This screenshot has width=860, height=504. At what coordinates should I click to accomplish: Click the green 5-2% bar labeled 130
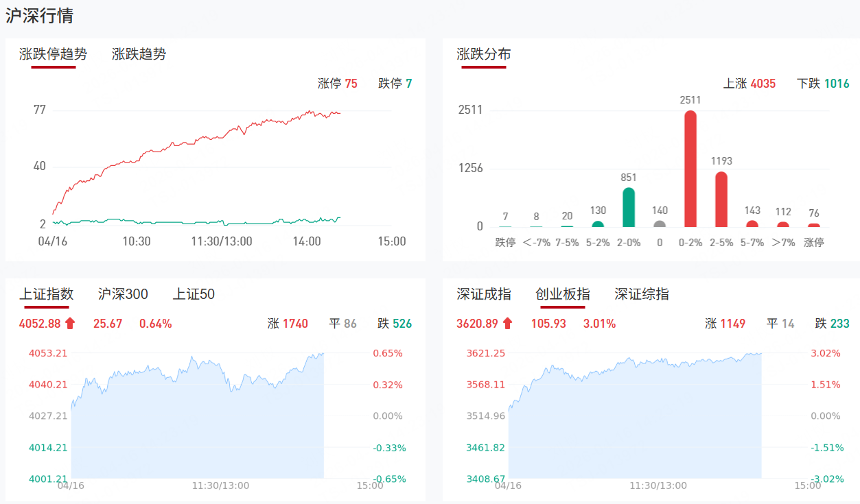(x=598, y=224)
